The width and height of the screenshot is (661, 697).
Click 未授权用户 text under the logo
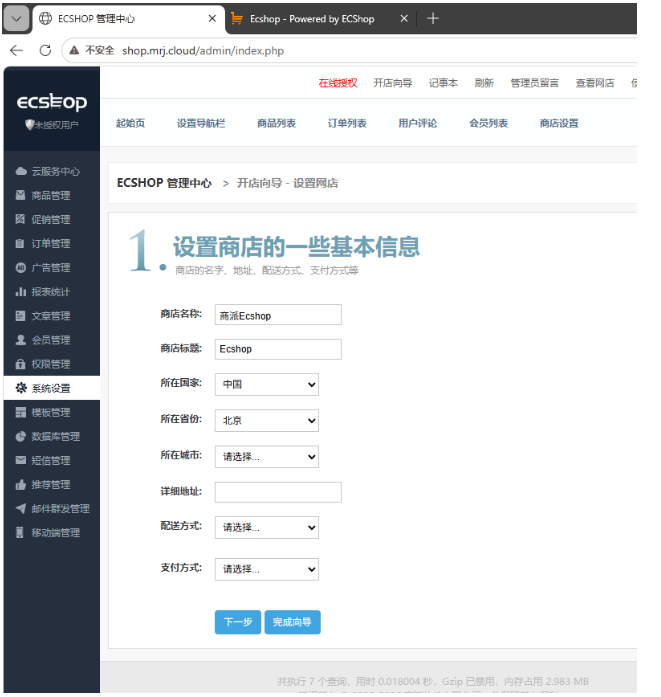[x=56, y=125]
